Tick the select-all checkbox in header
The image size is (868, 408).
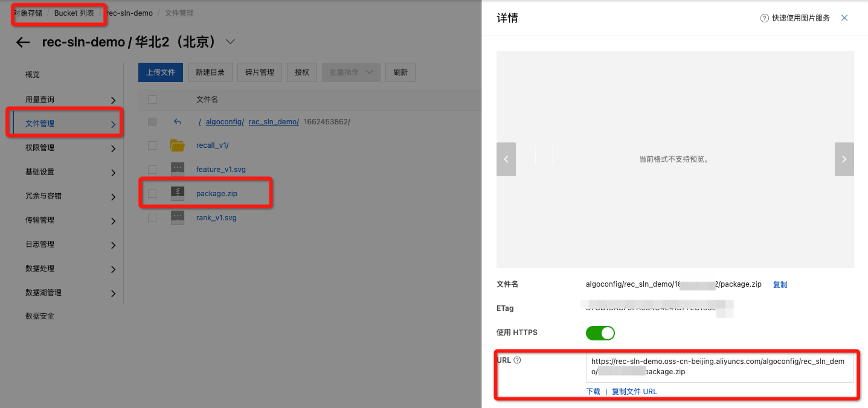click(x=152, y=100)
